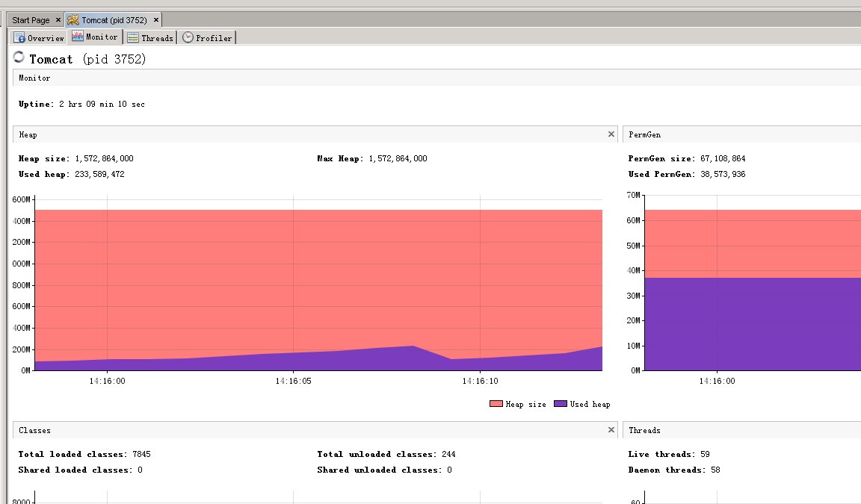Click the Uptime value text

point(102,105)
